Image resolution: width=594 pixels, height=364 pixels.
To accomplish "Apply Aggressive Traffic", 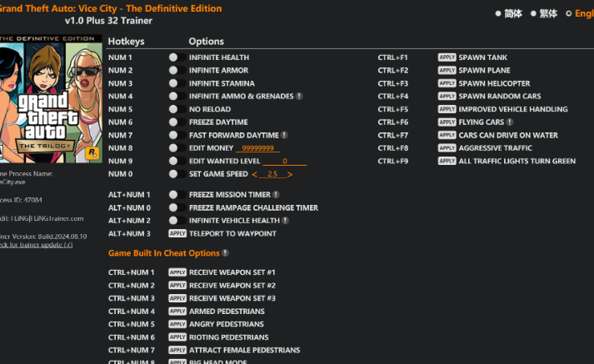I will 447,148.
